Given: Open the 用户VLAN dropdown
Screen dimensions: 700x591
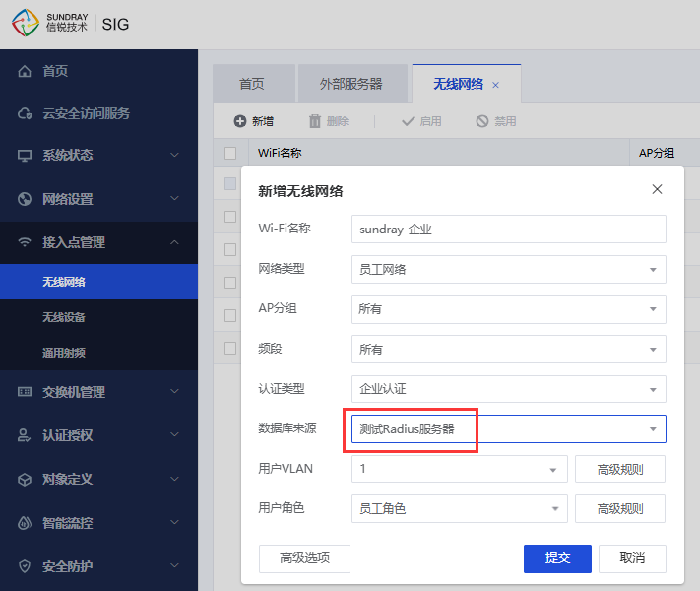Looking at the screenshot, I should (460, 469).
